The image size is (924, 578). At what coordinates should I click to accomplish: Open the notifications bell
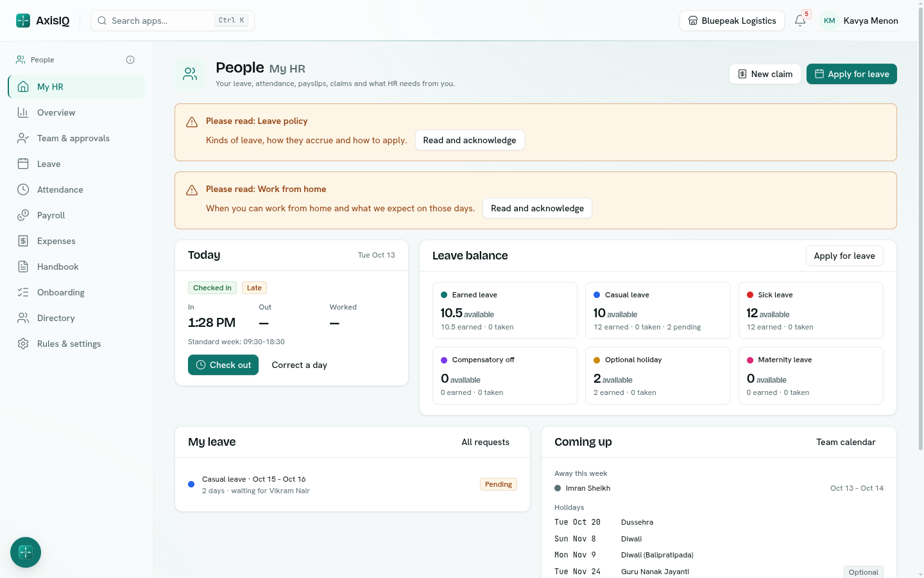coord(800,21)
